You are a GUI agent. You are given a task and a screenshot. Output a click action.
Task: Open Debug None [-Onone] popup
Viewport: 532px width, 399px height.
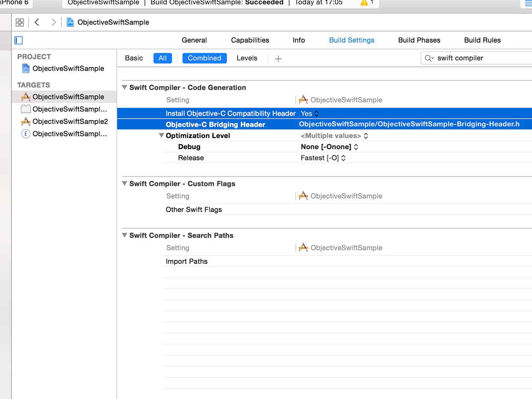(329, 147)
